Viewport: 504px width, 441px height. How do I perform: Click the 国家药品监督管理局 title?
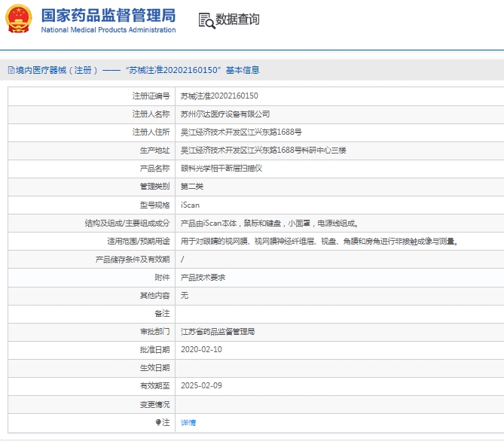click(x=108, y=15)
